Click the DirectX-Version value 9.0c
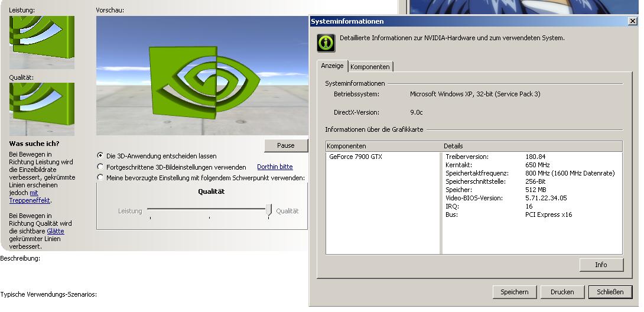This screenshot has width=644, height=312. [x=417, y=112]
